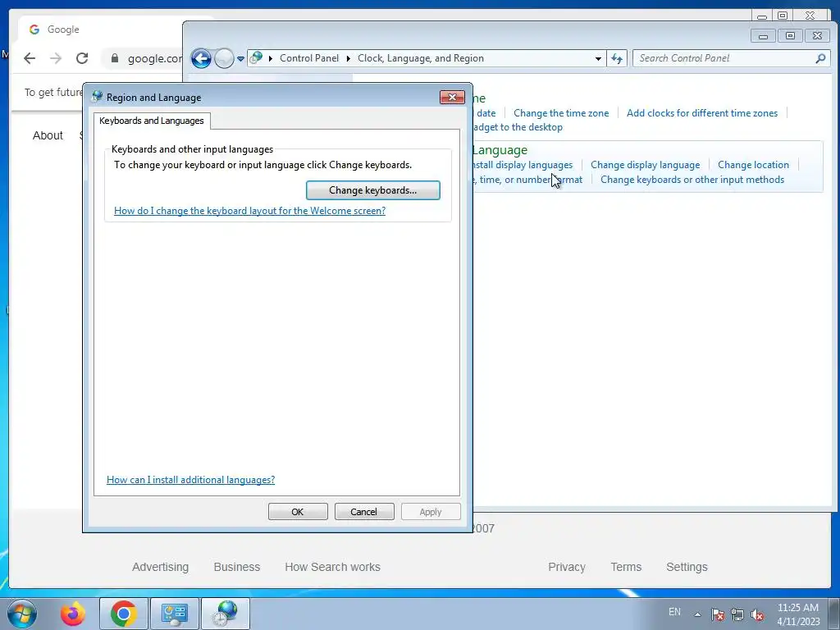Click the Control Panel search magnifier icon
The image size is (840, 630).
820,58
